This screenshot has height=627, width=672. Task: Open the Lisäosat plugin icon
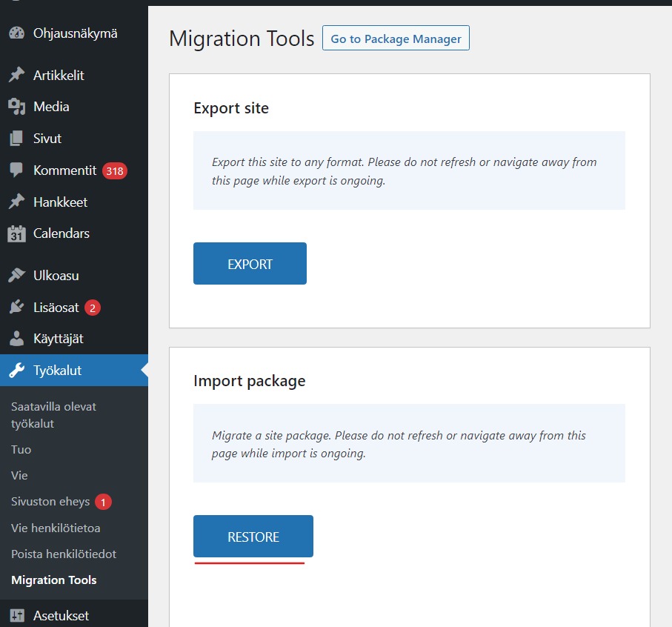click(x=16, y=307)
